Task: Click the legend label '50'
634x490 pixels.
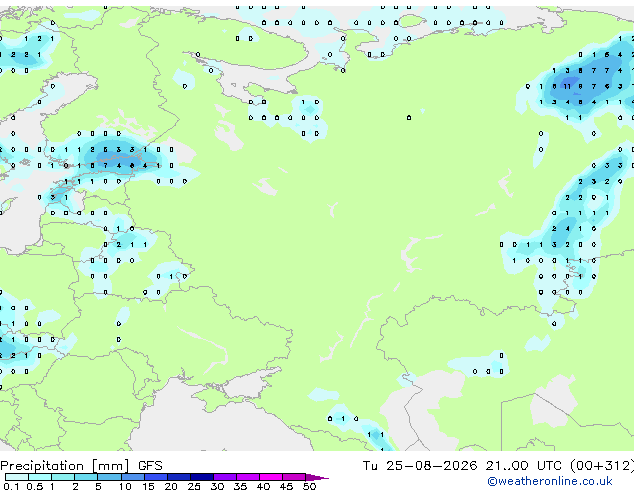Action: pos(309,486)
